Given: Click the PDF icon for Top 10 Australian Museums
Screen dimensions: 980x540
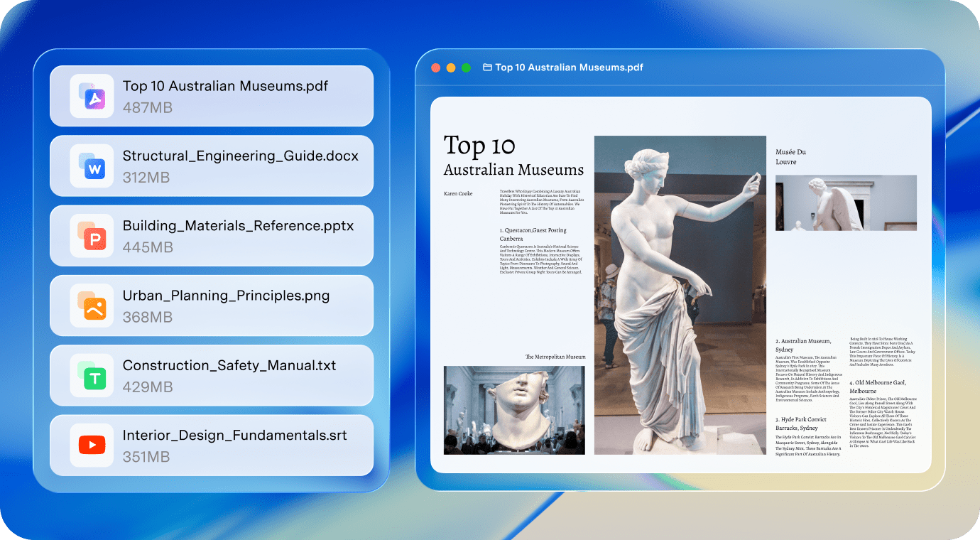Looking at the screenshot, I should tap(92, 96).
